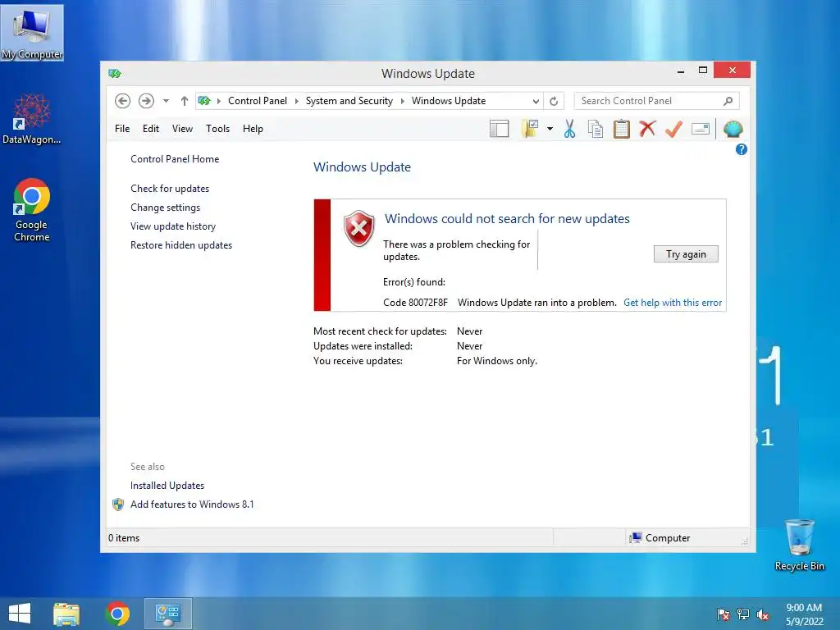Open Control Panel Home link

coord(175,159)
